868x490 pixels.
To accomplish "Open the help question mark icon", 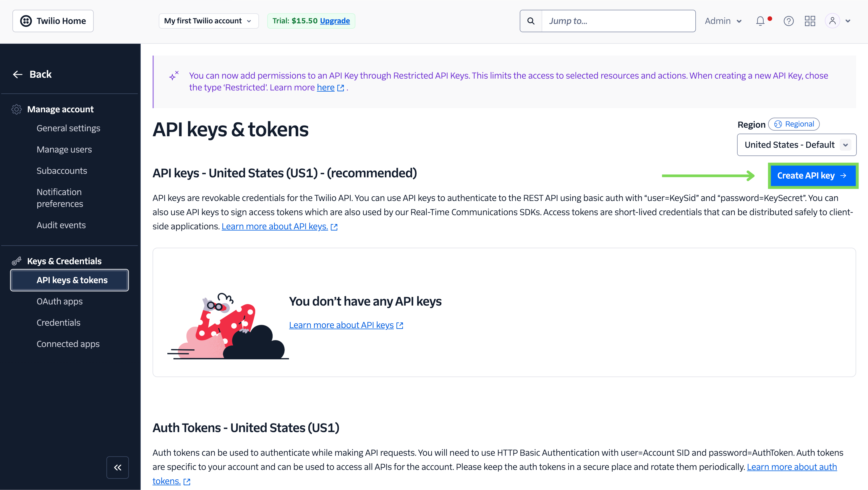I will (788, 21).
